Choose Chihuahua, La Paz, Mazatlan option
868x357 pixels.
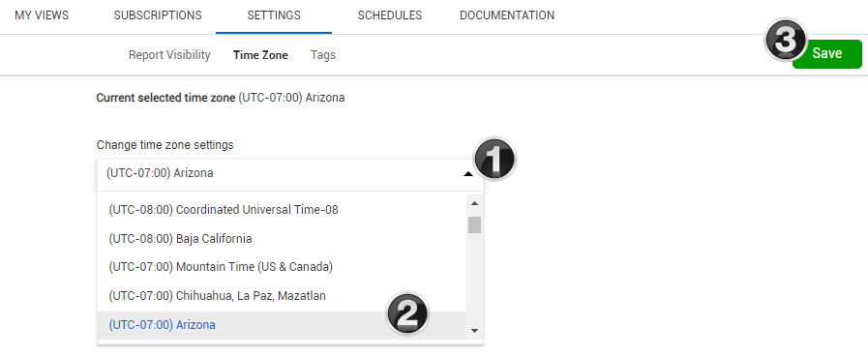pyautogui.click(x=283, y=295)
